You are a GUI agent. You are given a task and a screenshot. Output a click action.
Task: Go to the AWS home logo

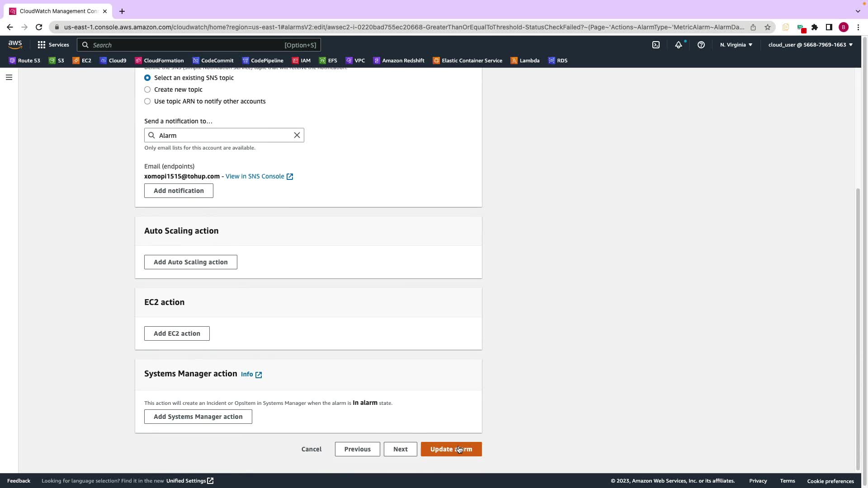coord(15,44)
